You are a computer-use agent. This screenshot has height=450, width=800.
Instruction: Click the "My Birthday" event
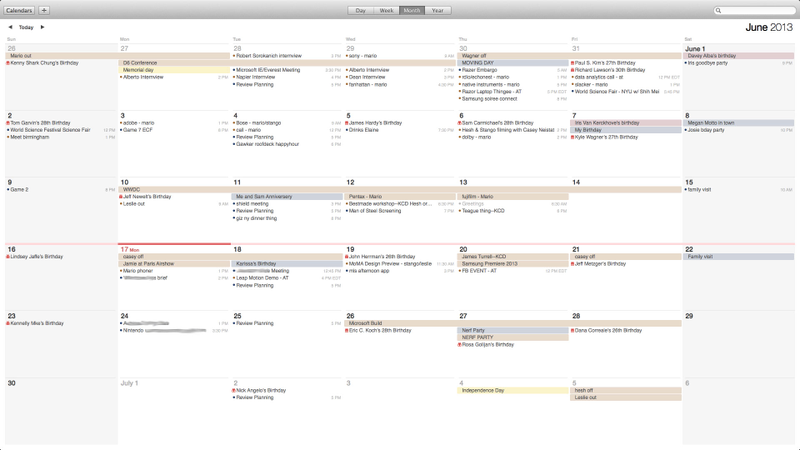pyautogui.click(x=626, y=130)
